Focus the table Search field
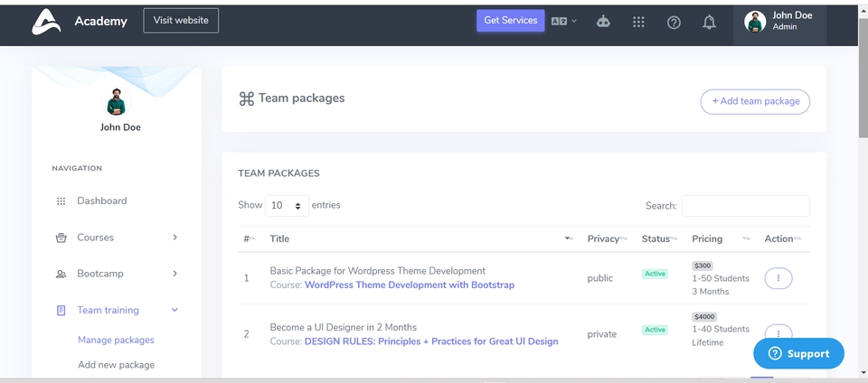Viewport: 868px width, 383px height. click(746, 206)
